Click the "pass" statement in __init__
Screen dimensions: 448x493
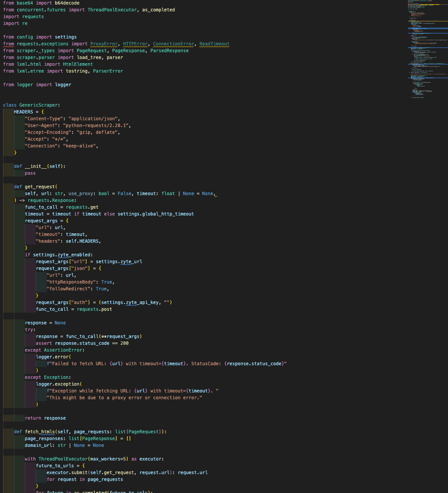point(30,173)
